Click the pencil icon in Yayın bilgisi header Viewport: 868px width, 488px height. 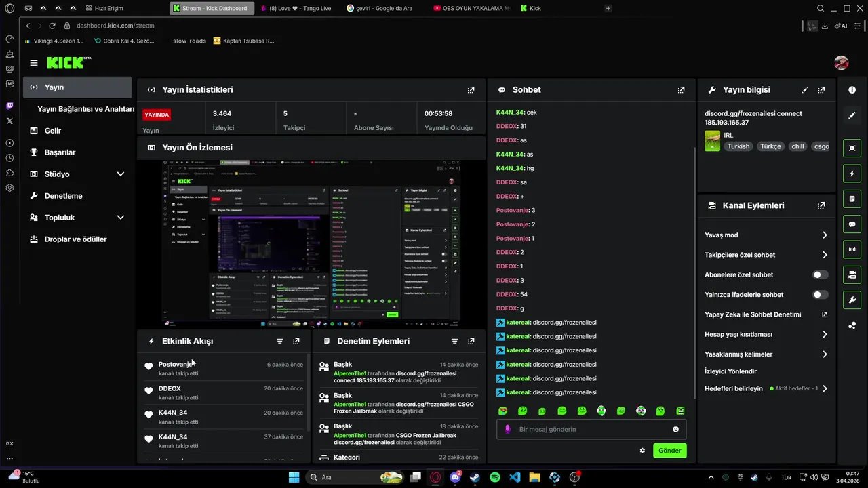click(x=805, y=89)
